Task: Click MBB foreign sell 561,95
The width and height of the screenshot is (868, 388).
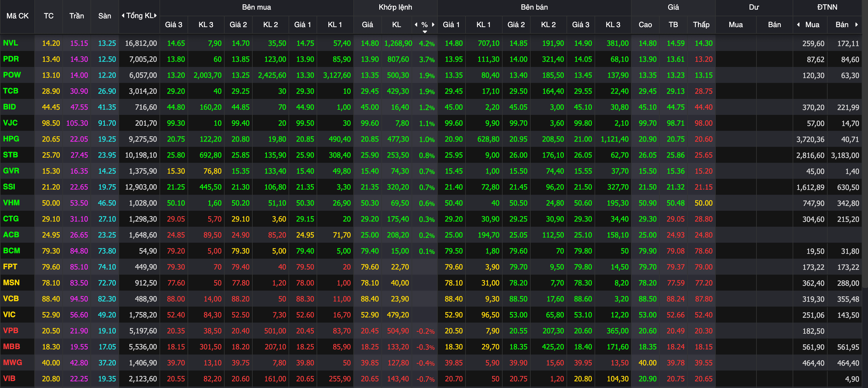Action: click(848, 347)
